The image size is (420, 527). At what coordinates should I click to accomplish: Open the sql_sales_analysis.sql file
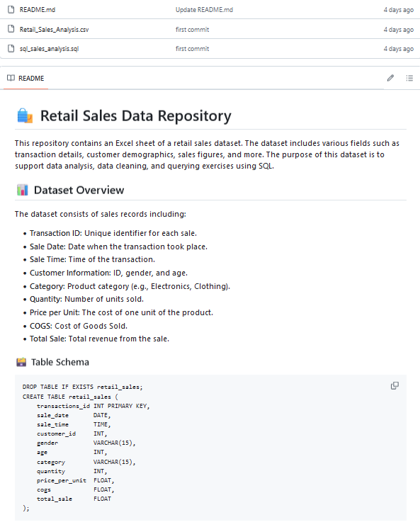tap(49, 49)
